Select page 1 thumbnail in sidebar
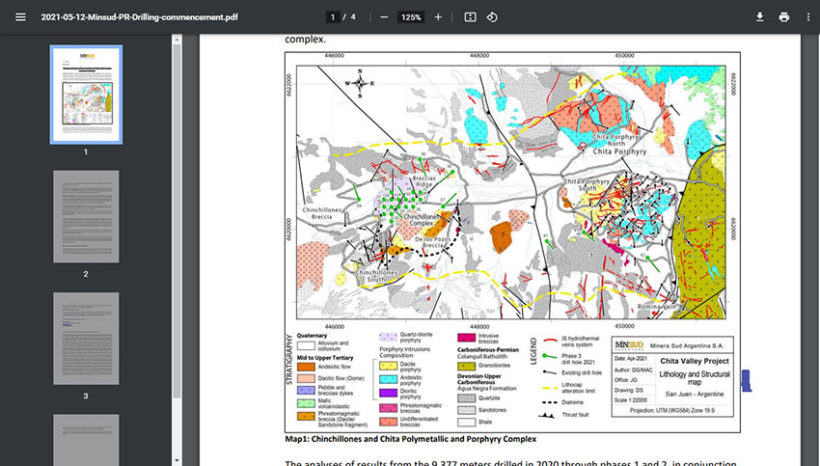820x466 pixels. pyautogui.click(x=86, y=93)
